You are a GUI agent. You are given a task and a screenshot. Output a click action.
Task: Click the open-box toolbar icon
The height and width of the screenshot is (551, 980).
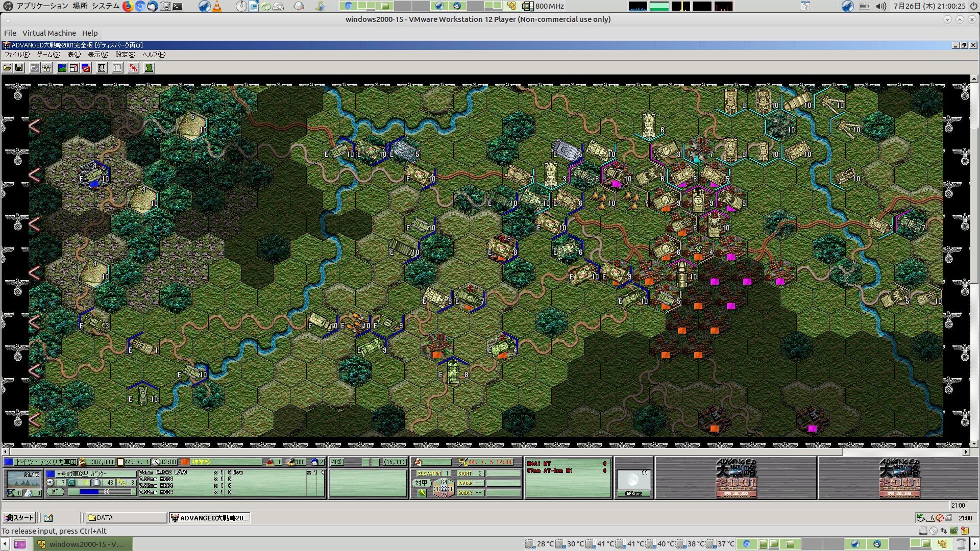(x=46, y=68)
